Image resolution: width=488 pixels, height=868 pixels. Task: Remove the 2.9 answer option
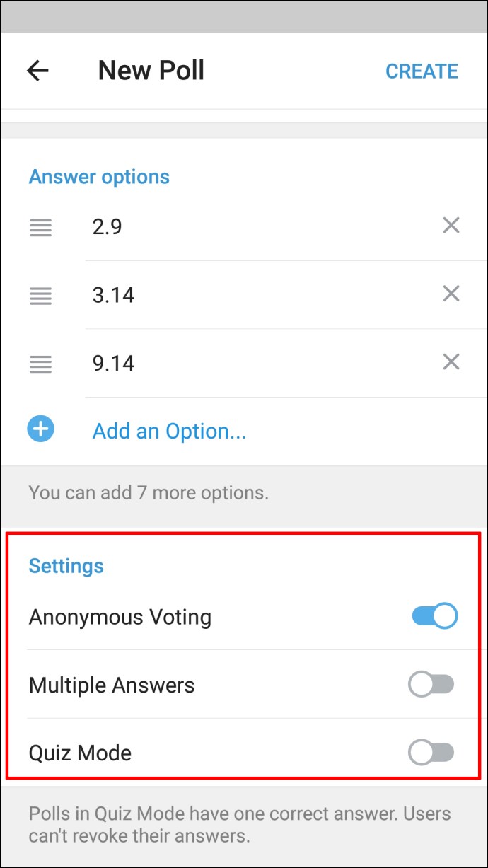tap(451, 226)
